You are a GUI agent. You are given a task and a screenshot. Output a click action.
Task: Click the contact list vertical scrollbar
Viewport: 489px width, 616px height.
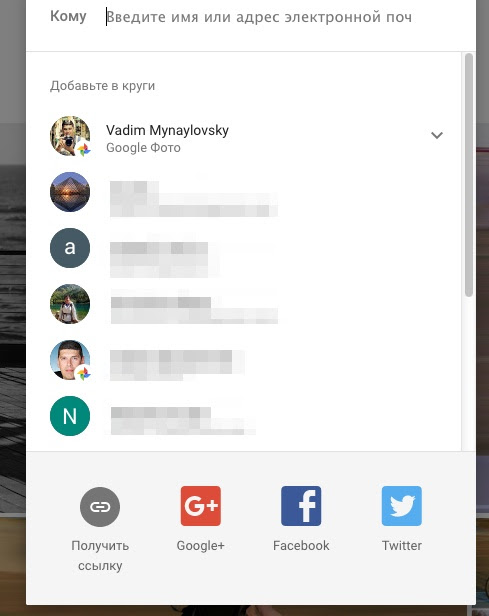(x=468, y=175)
